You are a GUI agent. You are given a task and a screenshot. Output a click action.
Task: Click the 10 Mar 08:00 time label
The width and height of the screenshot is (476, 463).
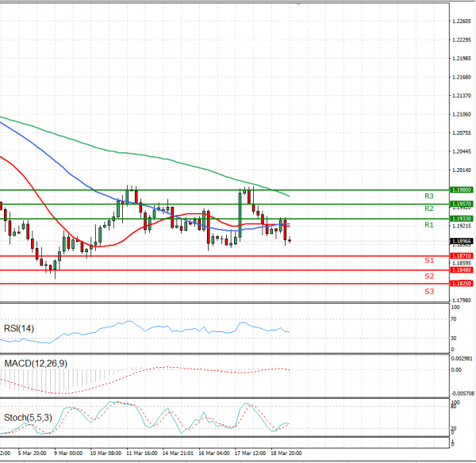coord(106,453)
